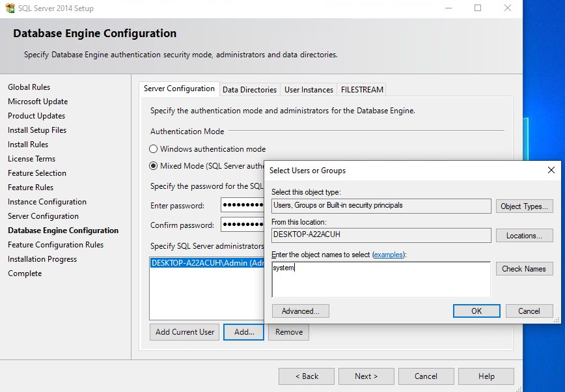The width and height of the screenshot is (565, 392).
Task: Click Global Rules in the steps list
Action: point(29,87)
